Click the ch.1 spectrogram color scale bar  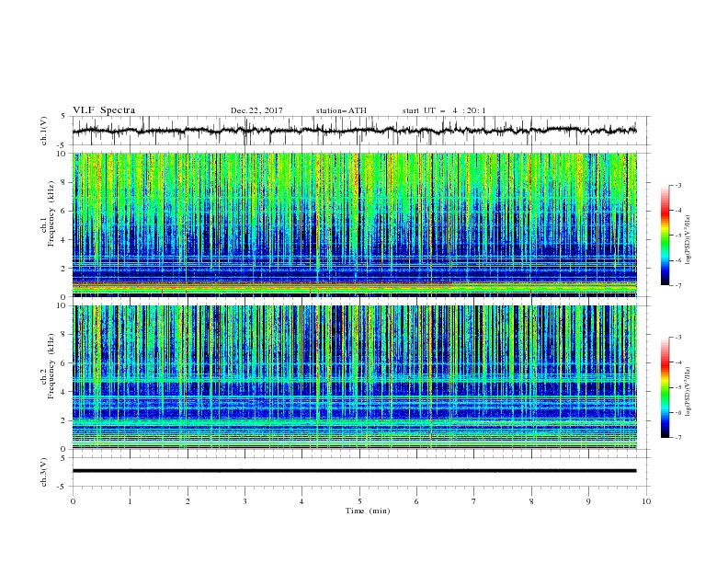click(x=665, y=236)
